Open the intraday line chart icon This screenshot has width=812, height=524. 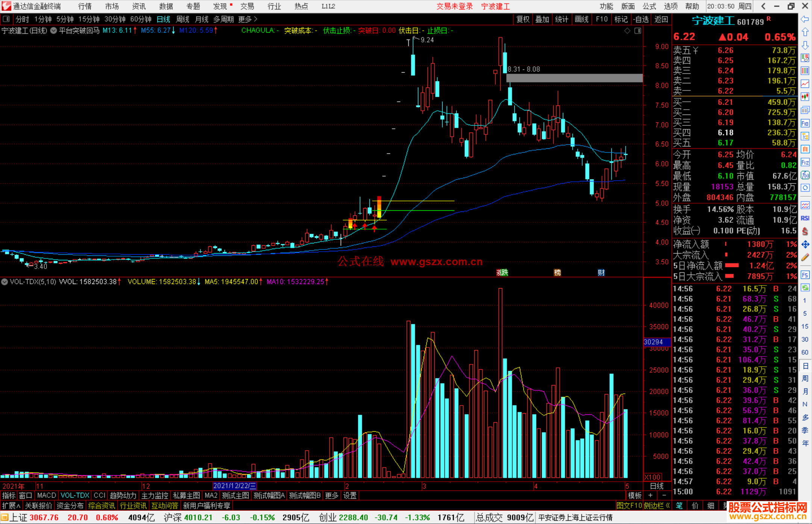coord(805,84)
